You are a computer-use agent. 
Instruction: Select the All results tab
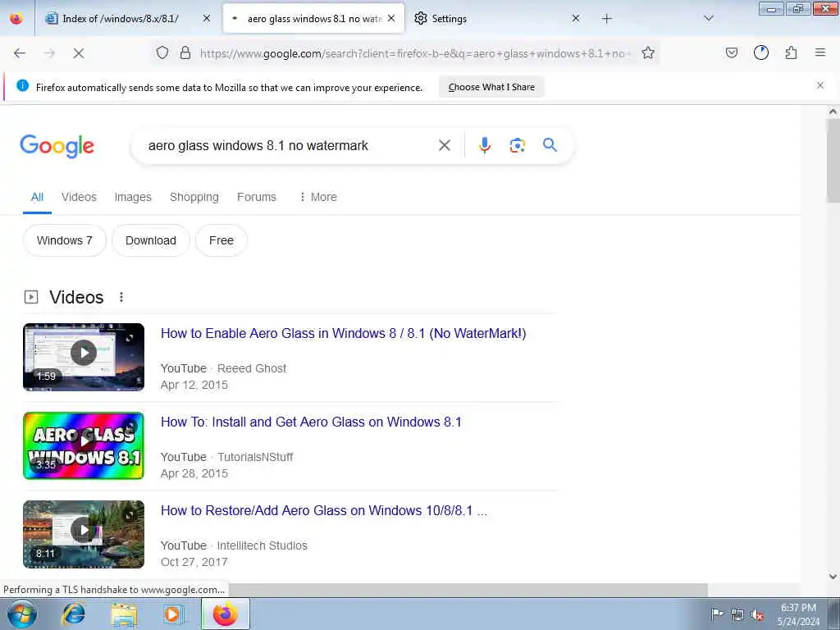pyautogui.click(x=37, y=197)
